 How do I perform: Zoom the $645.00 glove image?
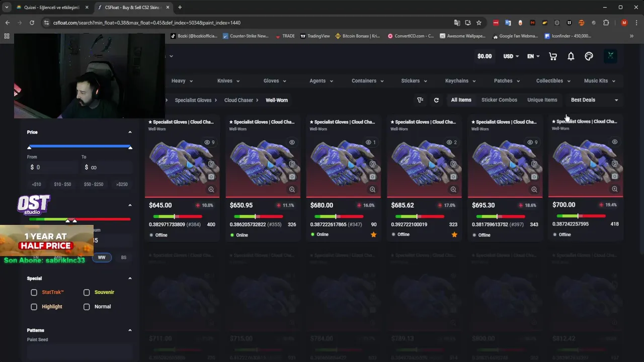[211, 190]
